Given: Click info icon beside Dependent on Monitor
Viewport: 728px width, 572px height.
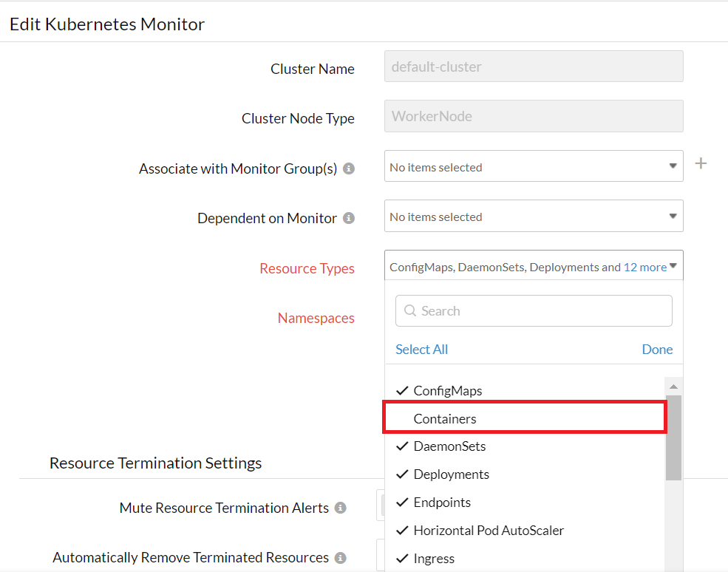Looking at the screenshot, I should click(349, 218).
